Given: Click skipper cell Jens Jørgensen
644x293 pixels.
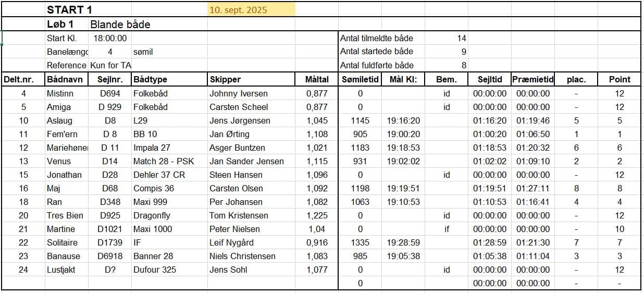Looking at the screenshot, I should 240,120.
